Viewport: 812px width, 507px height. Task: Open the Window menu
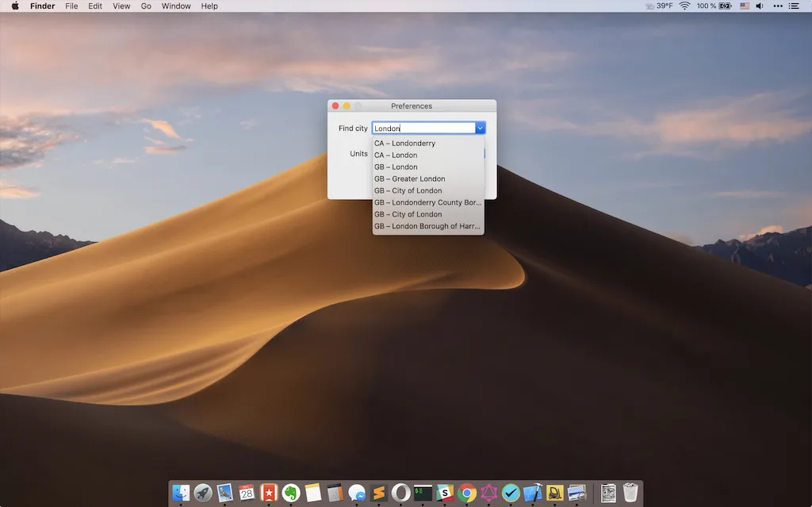176,6
